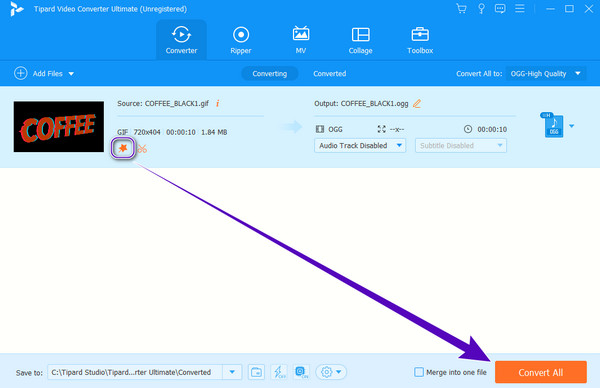Switch to the Toolbox tab
The image size is (600, 388).
point(420,40)
